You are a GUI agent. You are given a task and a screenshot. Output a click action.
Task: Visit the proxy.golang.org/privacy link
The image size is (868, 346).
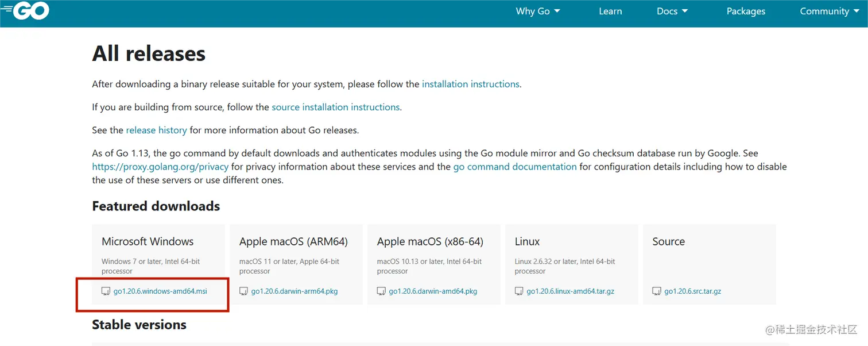pos(160,167)
